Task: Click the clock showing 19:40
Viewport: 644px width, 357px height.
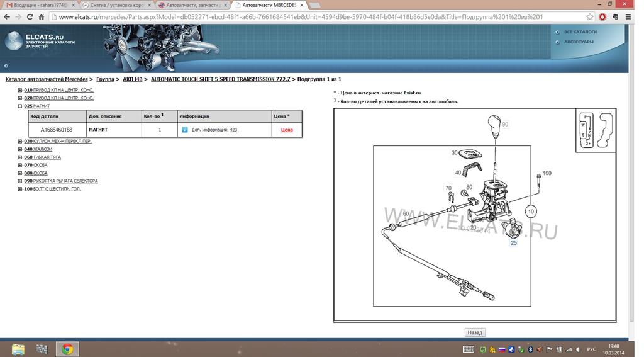Action: [x=614, y=346]
